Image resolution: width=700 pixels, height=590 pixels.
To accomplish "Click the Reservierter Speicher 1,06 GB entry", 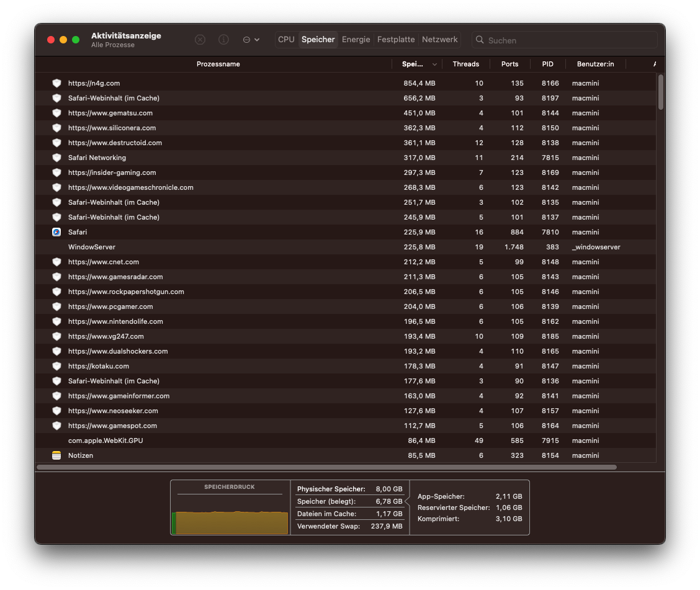I will click(x=470, y=507).
